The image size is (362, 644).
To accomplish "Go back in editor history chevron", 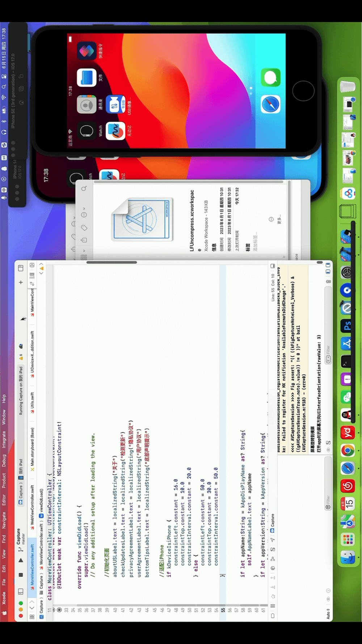I will tap(32, 608).
